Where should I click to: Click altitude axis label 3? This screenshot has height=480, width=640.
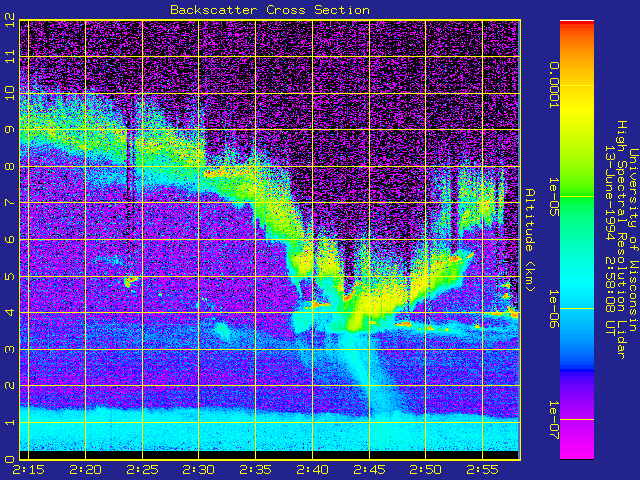coord(10,349)
